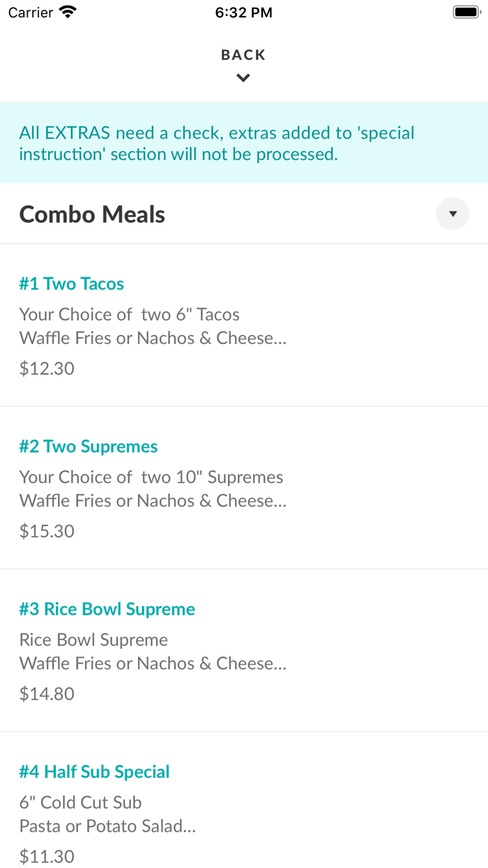
Task: Tap the 'Pasta or Potato Salad' line
Action: pos(107,826)
